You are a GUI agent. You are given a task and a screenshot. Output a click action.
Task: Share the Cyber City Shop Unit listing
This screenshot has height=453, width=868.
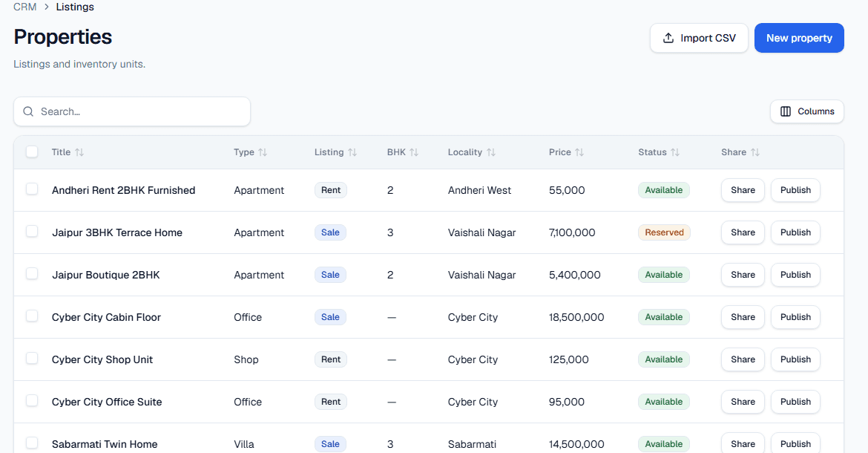(743, 359)
